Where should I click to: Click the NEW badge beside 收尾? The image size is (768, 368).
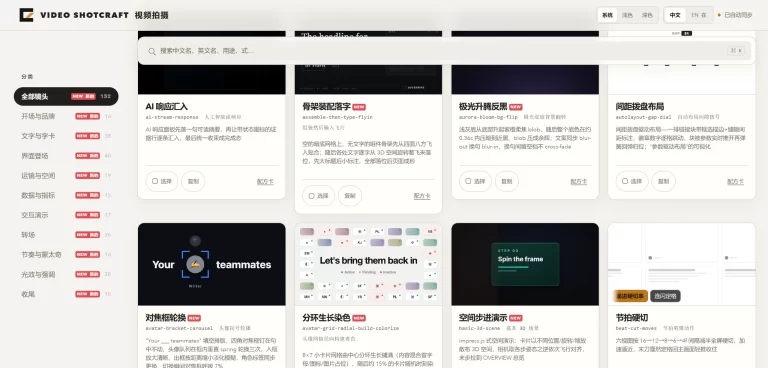(88, 294)
